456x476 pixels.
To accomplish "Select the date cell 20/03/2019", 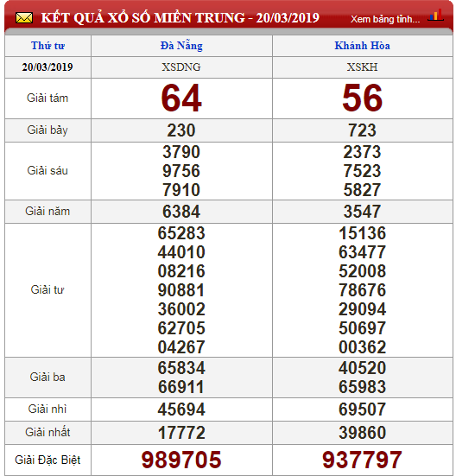I will (47, 67).
